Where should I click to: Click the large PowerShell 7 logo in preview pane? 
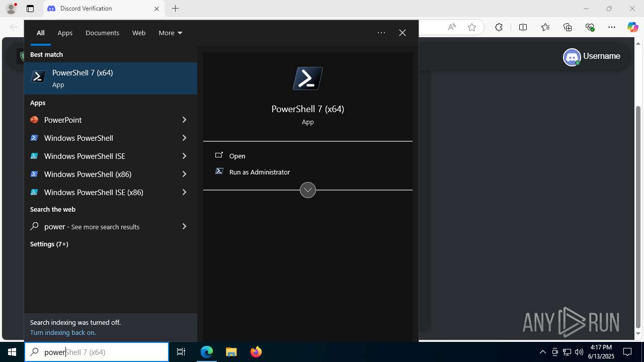pyautogui.click(x=308, y=78)
